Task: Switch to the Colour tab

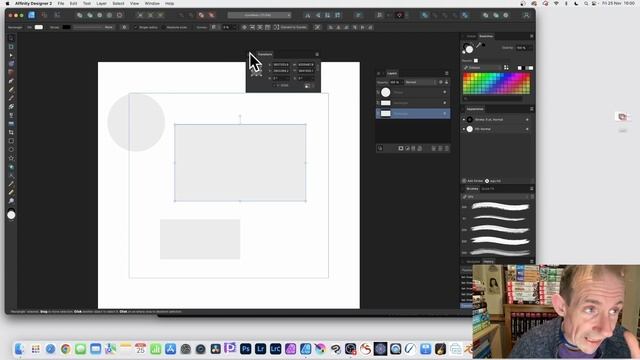Action: point(471,36)
